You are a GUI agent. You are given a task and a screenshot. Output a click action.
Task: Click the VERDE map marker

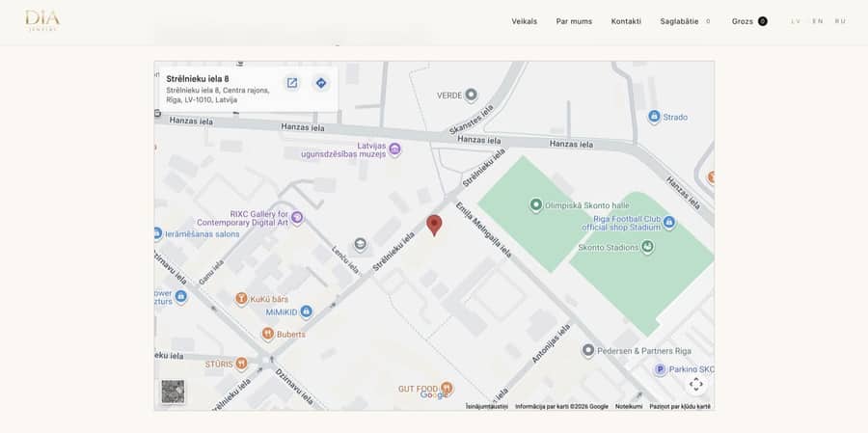[471, 95]
